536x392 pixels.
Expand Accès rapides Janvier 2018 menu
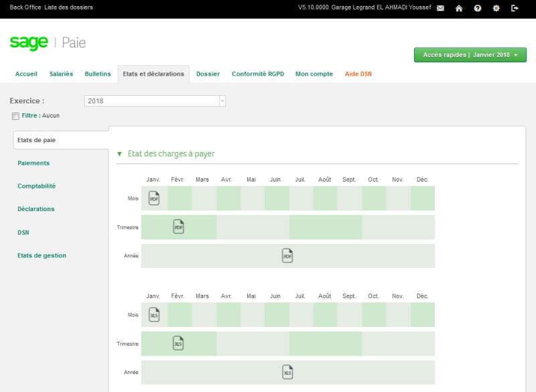(x=470, y=55)
